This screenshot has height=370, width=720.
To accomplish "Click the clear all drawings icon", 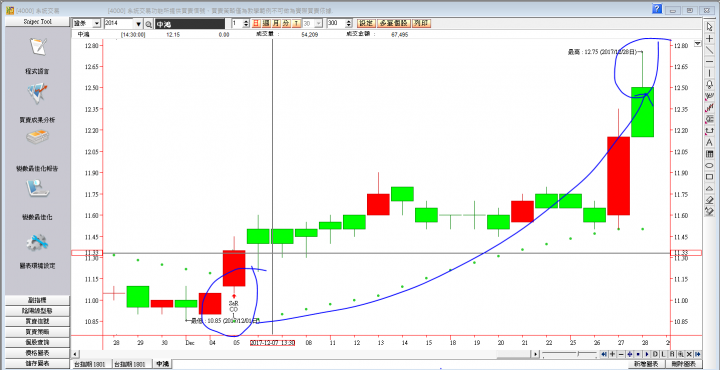I will tap(709, 211).
